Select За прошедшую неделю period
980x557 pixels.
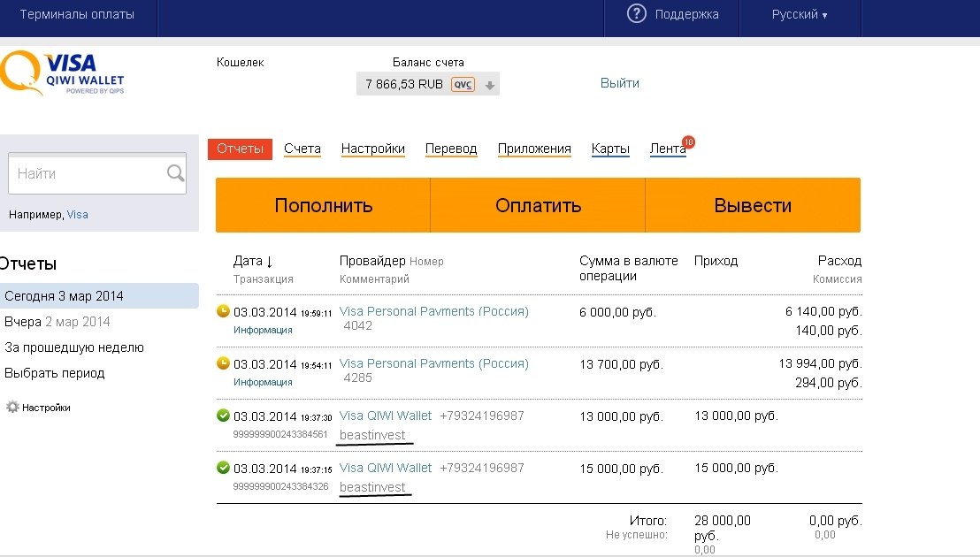pos(73,347)
